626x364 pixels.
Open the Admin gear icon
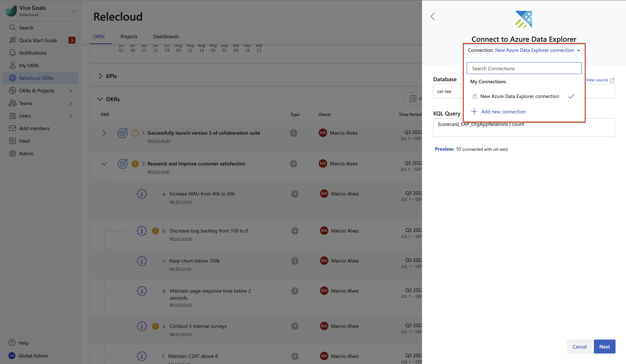pos(12,153)
